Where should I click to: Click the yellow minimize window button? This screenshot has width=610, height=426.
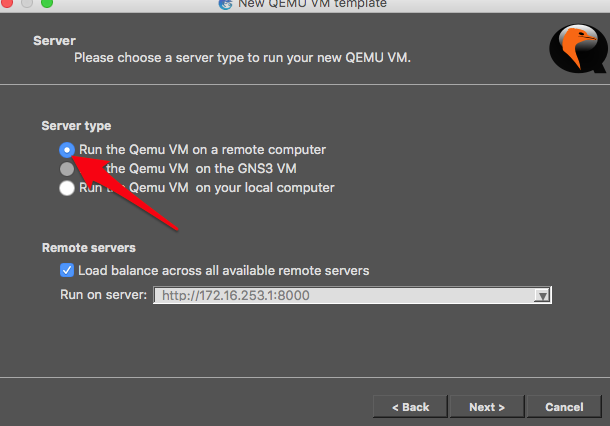click(x=27, y=3)
